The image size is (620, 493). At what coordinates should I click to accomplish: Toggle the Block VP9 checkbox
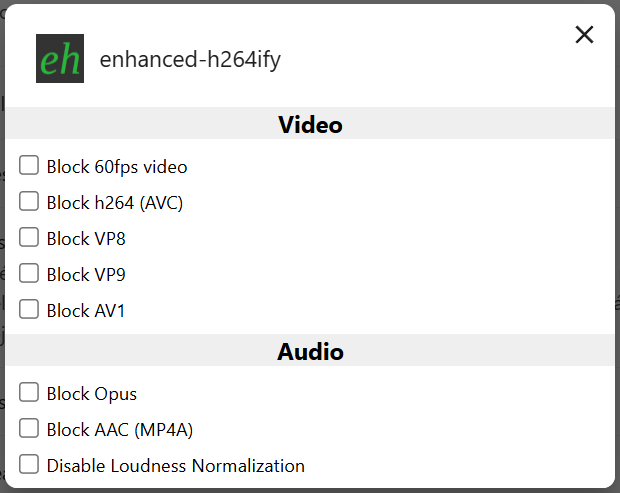pos(29,274)
